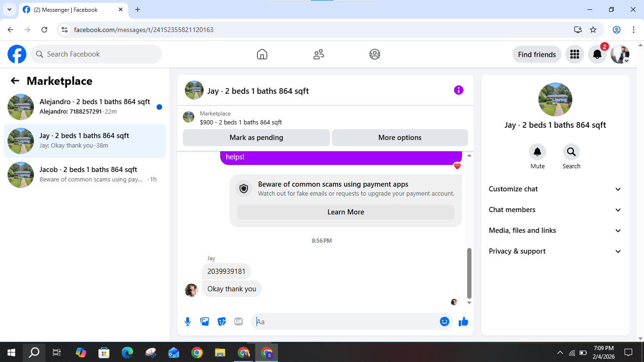644x362 pixels.
Task: Click Jay's avatar beside Okay thank you
Action: click(x=191, y=290)
